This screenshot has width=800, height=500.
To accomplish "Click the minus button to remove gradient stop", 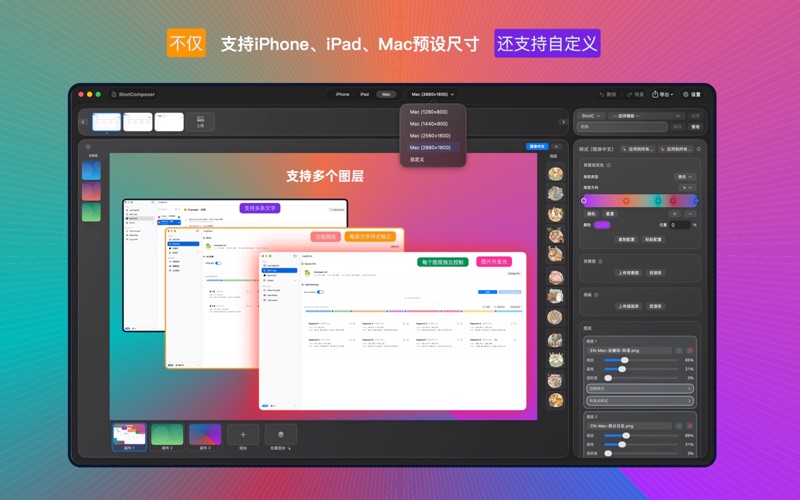I will click(690, 213).
